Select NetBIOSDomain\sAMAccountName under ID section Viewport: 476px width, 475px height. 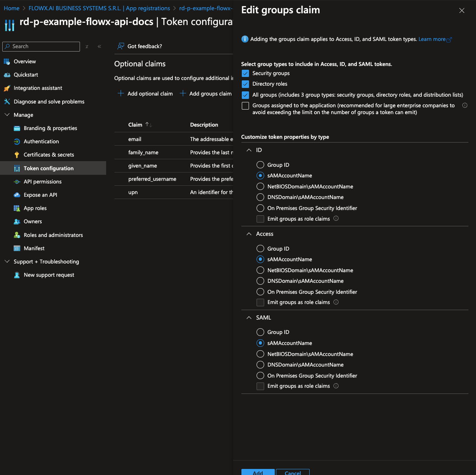tap(260, 187)
